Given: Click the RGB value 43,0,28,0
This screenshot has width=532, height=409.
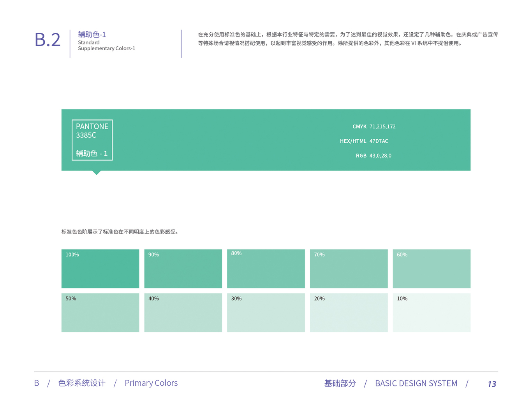Looking at the screenshot, I should tap(380, 156).
